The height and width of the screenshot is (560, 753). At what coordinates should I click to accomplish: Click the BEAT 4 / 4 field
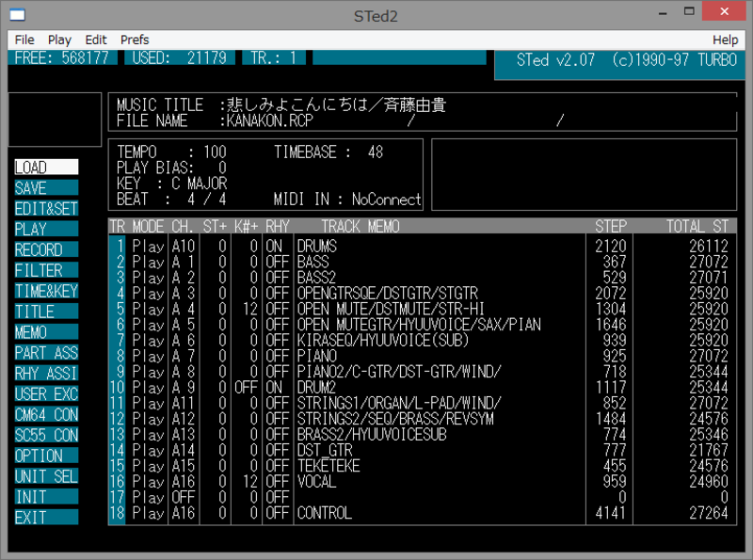coord(206,199)
